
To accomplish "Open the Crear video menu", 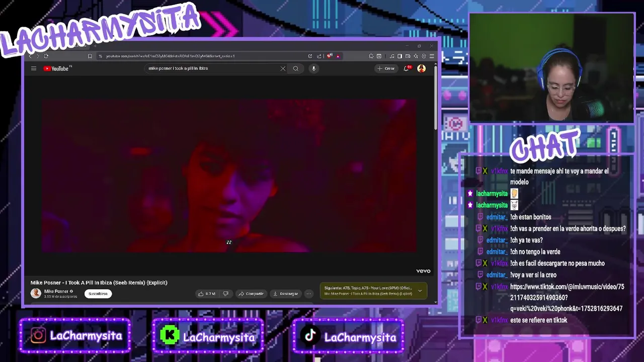I will click(x=386, y=68).
